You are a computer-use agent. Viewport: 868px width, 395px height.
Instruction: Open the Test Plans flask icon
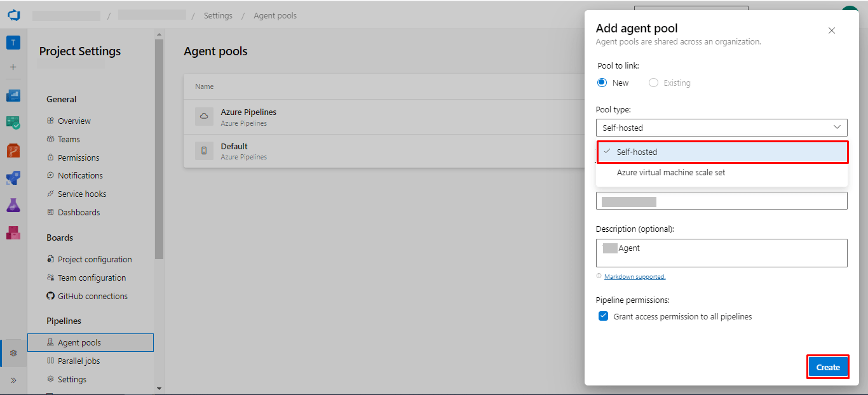click(13, 205)
